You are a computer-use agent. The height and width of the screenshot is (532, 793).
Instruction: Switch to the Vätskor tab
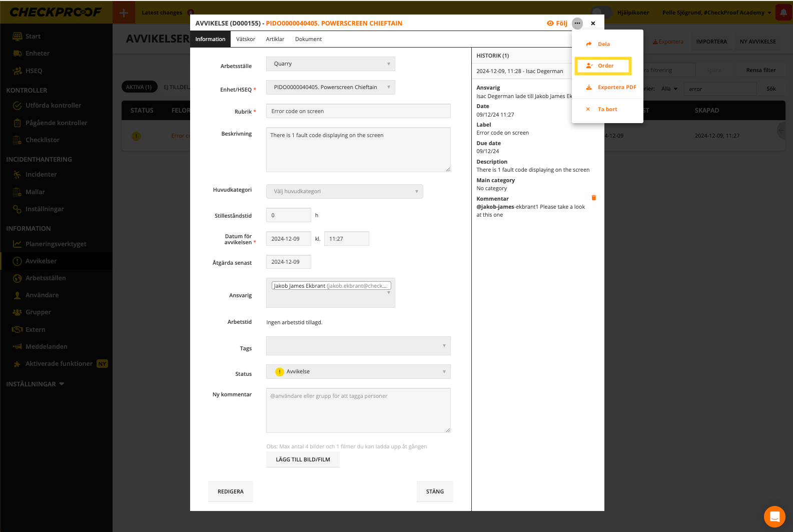(245, 39)
